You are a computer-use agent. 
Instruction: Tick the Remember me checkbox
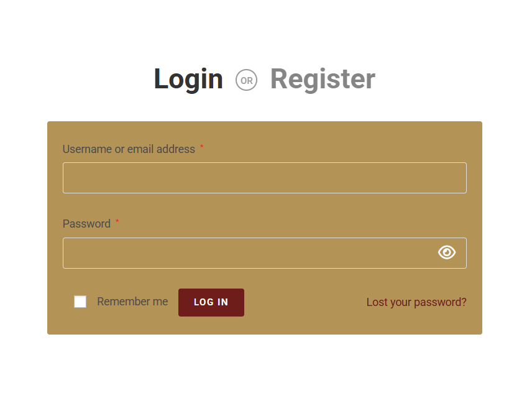pos(80,302)
